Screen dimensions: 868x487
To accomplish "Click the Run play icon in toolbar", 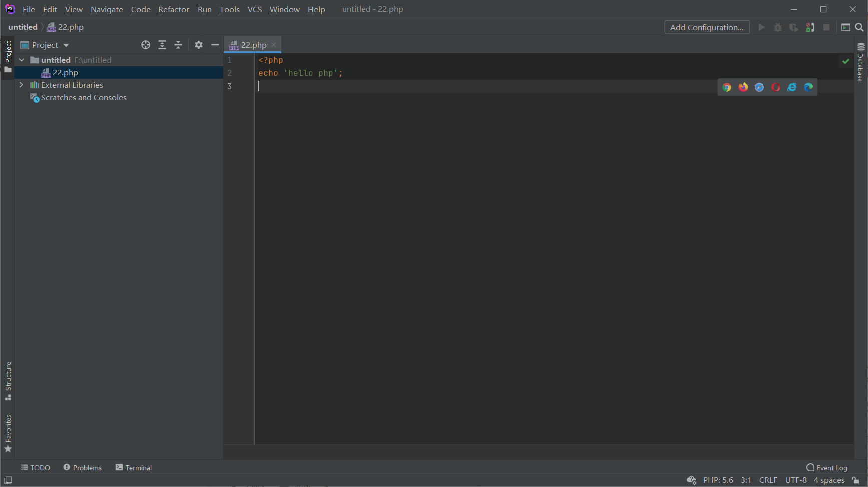I will click(761, 27).
